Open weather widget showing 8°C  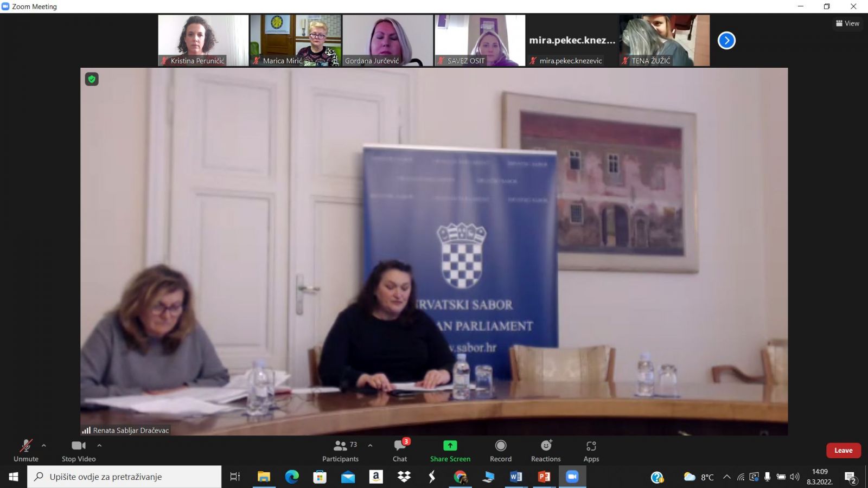pos(699,477)
